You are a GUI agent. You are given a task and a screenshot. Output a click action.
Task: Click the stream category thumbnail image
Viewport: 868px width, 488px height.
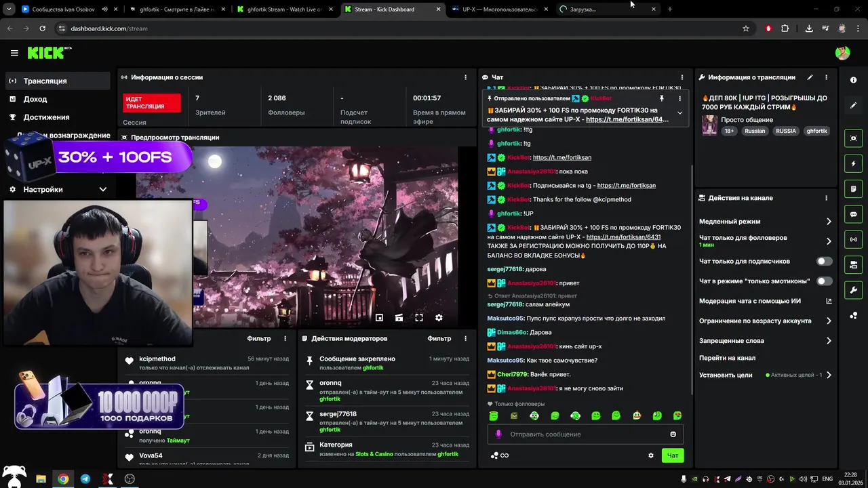[x=709, y=125]
